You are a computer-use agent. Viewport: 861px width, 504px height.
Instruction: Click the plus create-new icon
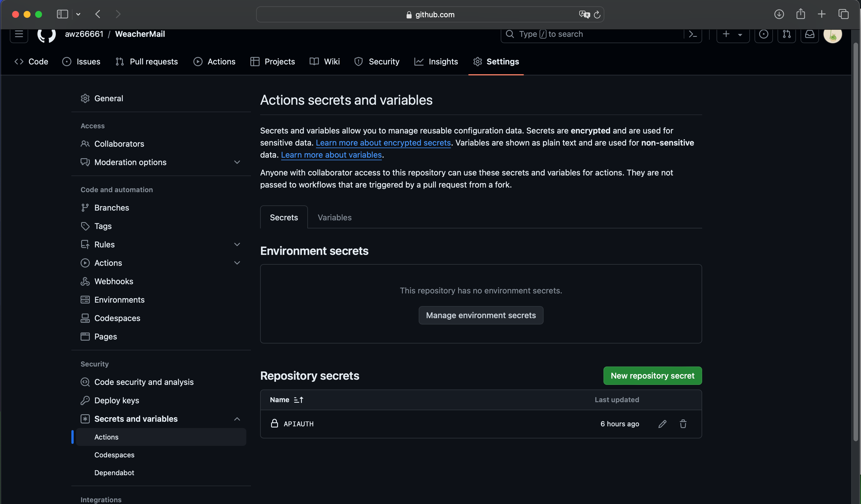point(726,34)
